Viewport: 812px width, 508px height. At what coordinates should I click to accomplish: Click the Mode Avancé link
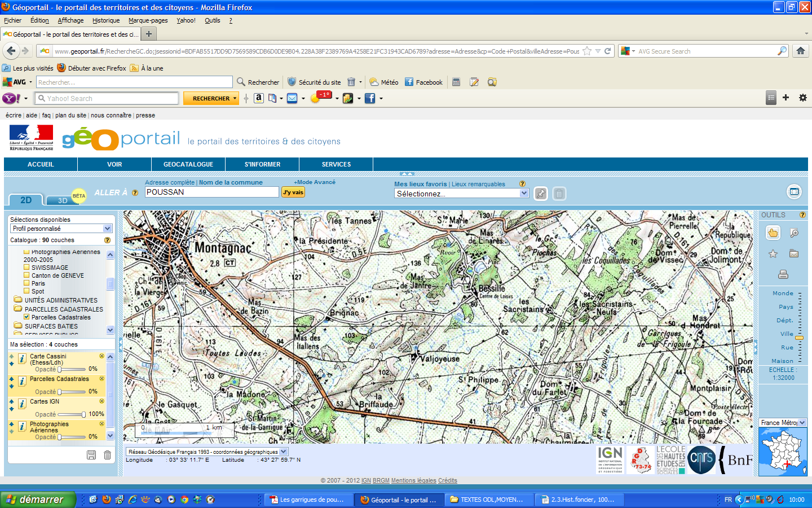[315, 182]
